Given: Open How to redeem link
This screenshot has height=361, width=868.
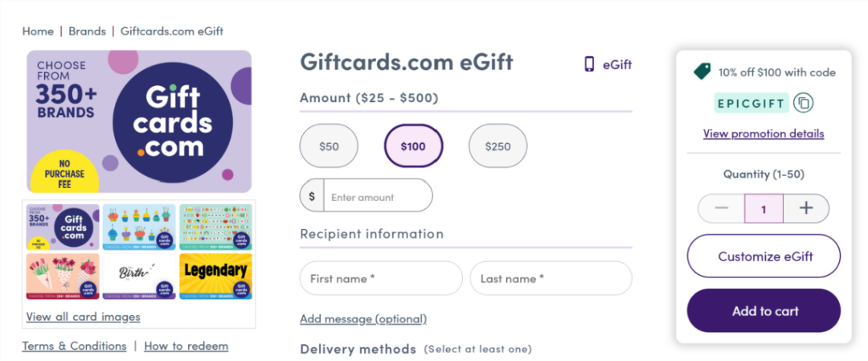Looking at the screenshot, I should (x=186, y=346).
